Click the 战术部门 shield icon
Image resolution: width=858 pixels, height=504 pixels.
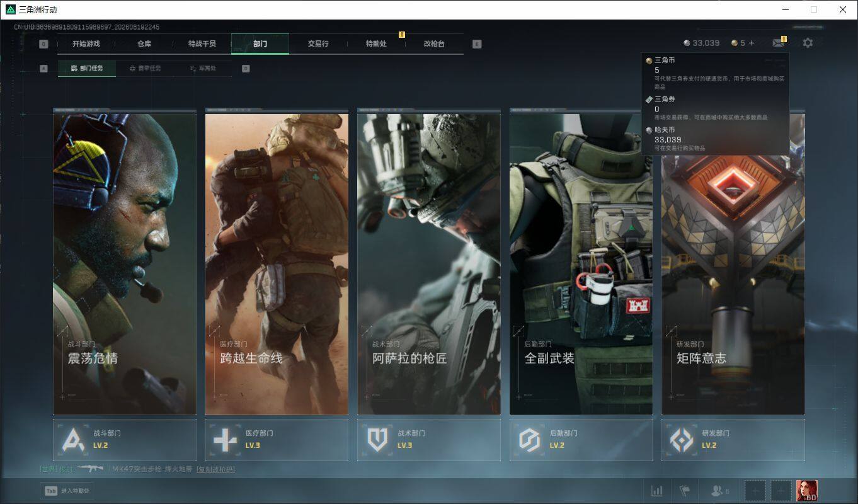point(377,440)
